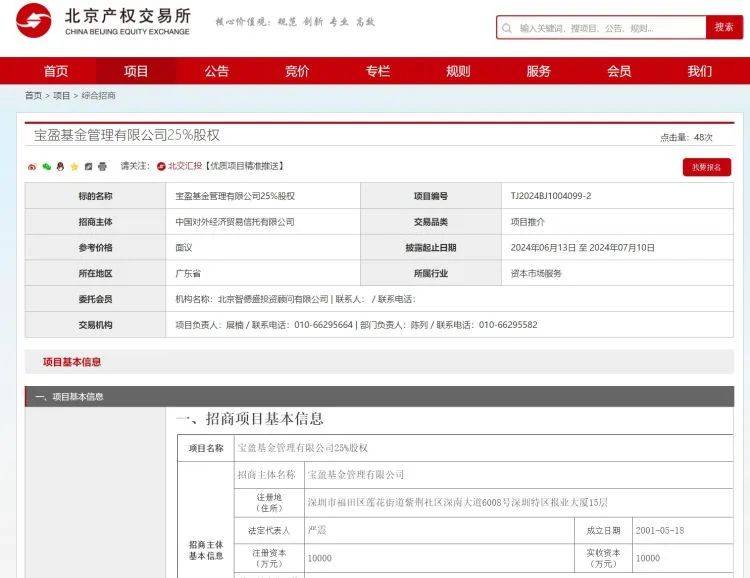Click the disclosure date range 2024年06月13日 至 2024年07月10日
Image resolution: width=750 pixels, height=578 pixels.
583,247
